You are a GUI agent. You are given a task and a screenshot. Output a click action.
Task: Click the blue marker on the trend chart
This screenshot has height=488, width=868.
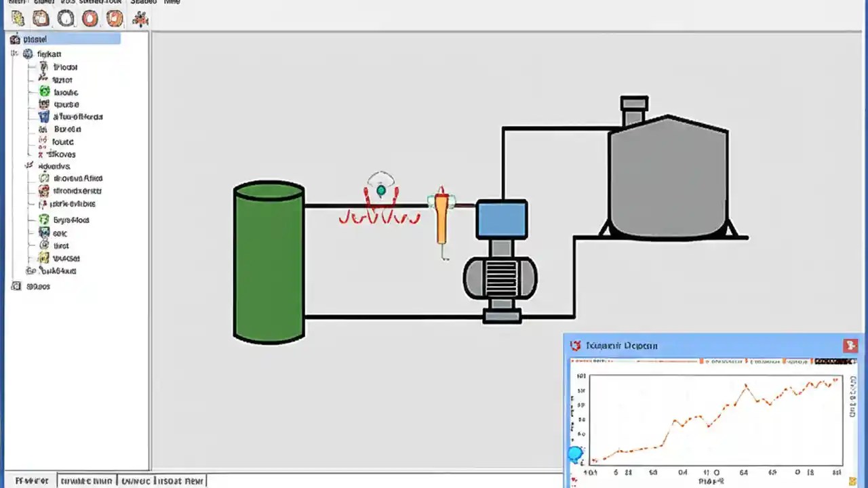576,454
